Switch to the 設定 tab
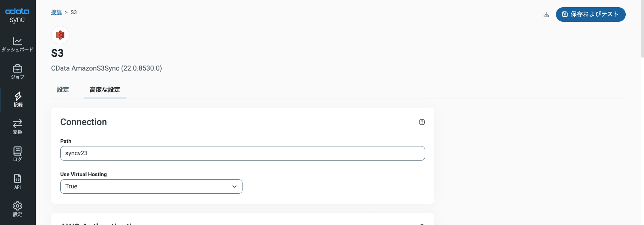 click(63, 90)
